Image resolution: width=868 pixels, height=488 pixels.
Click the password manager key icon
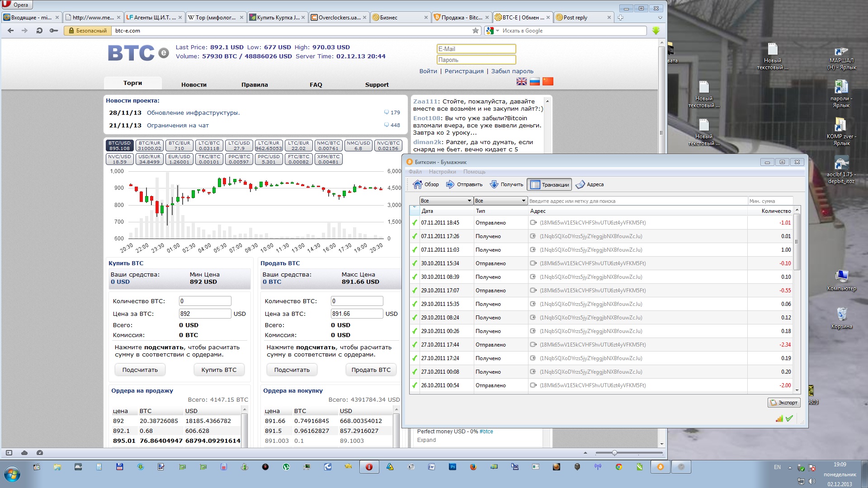tap(54, 31)
